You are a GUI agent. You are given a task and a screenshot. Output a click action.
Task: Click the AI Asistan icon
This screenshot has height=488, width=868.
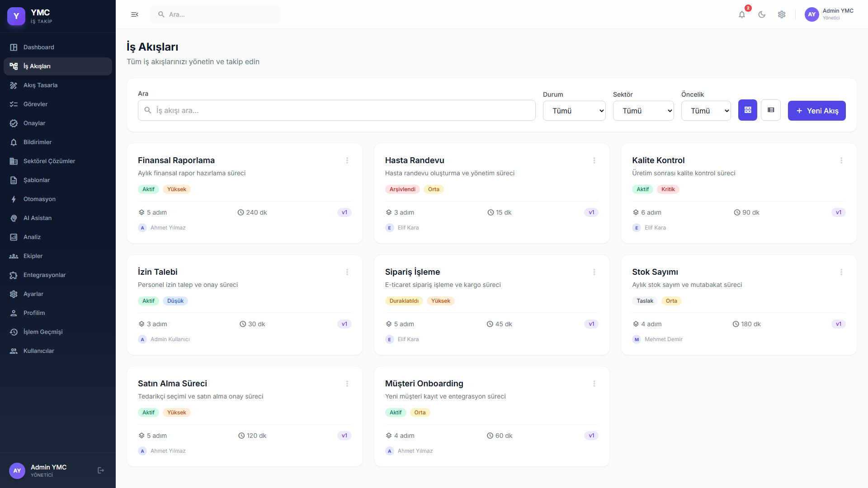[x=14, y=218]
